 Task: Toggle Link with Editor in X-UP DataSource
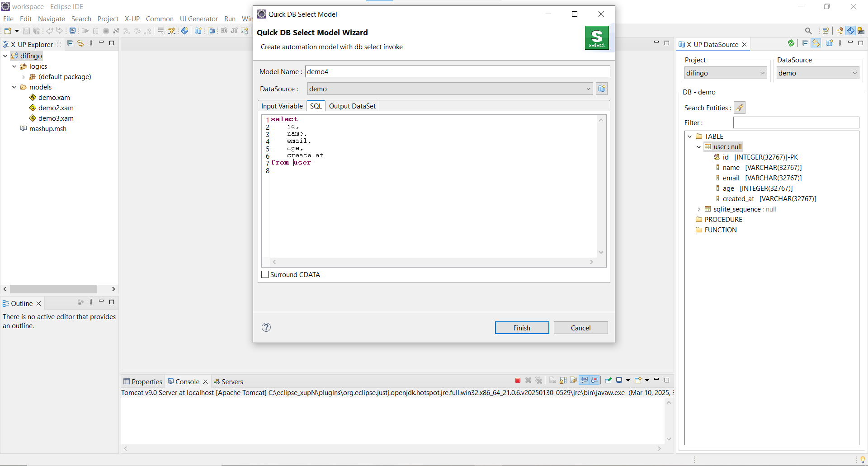pos(816,43)
